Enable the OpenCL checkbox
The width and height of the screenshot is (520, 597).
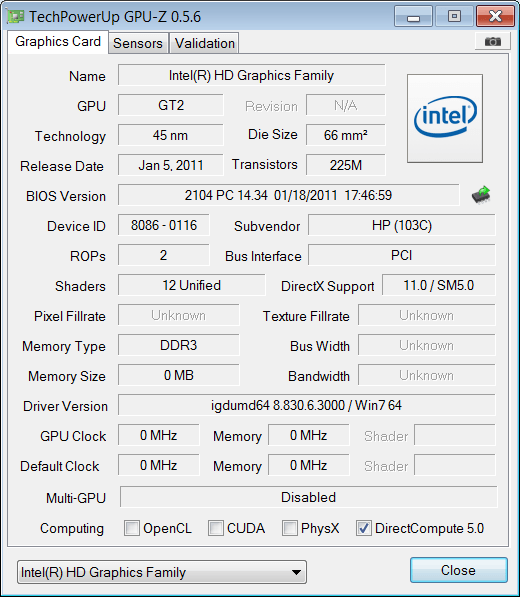[x=132, y=528]
